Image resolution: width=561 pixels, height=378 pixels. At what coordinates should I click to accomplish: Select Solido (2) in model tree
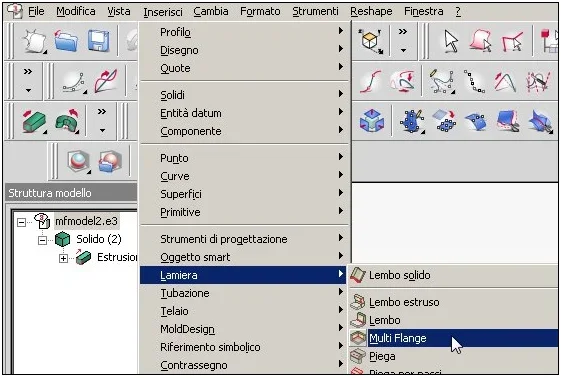click(x=99, y=239)
